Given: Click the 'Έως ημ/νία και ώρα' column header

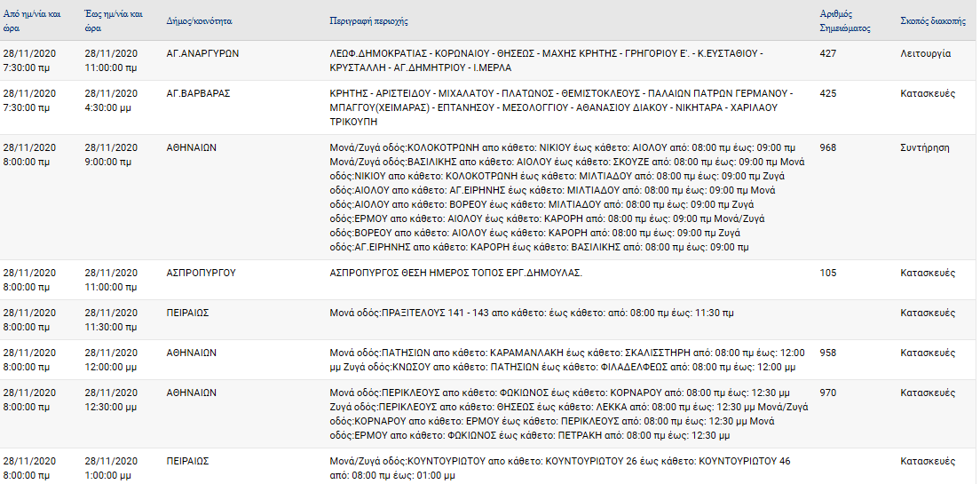Looking at the screenshot, I should (113, 20).
